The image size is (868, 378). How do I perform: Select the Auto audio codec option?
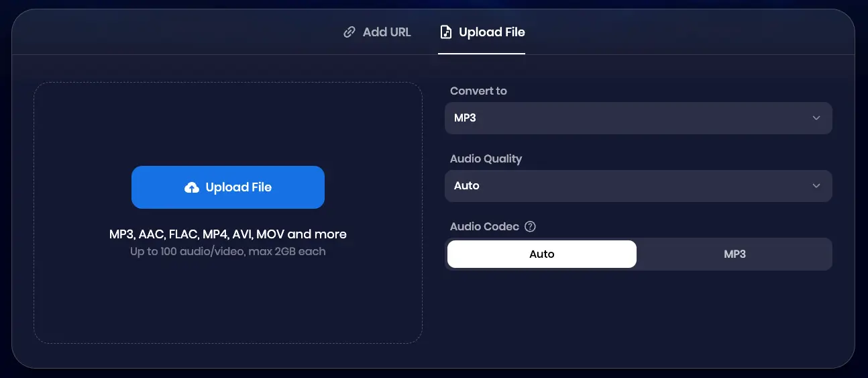[541, 254]
